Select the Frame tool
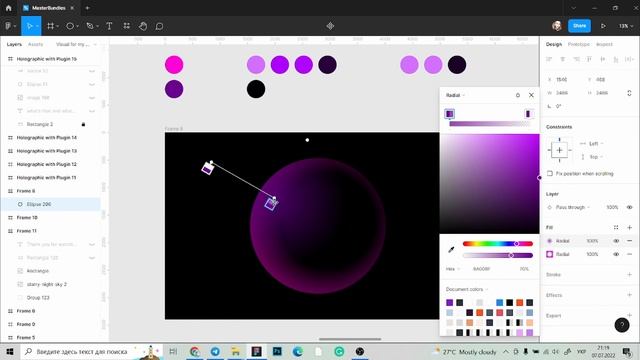640x360 pixels. click(x=50, y=26)
